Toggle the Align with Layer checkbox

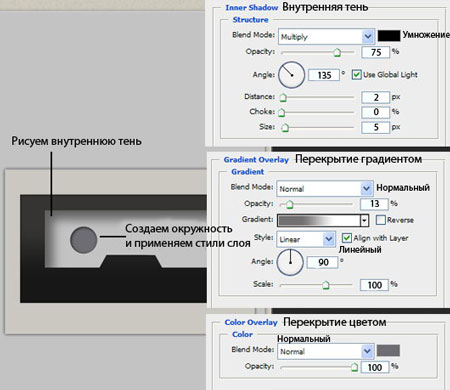coord(347,238)
